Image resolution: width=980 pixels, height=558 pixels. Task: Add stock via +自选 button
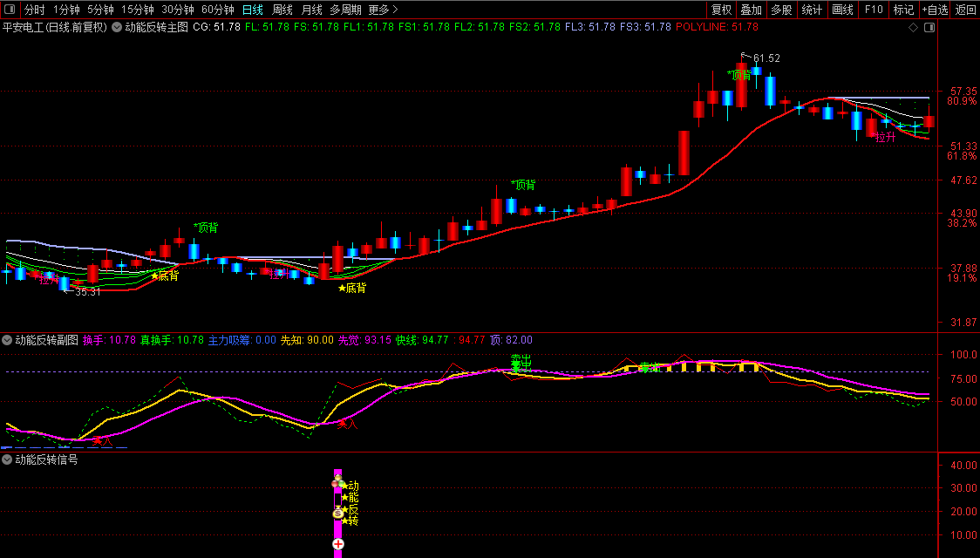pos(935,10)
